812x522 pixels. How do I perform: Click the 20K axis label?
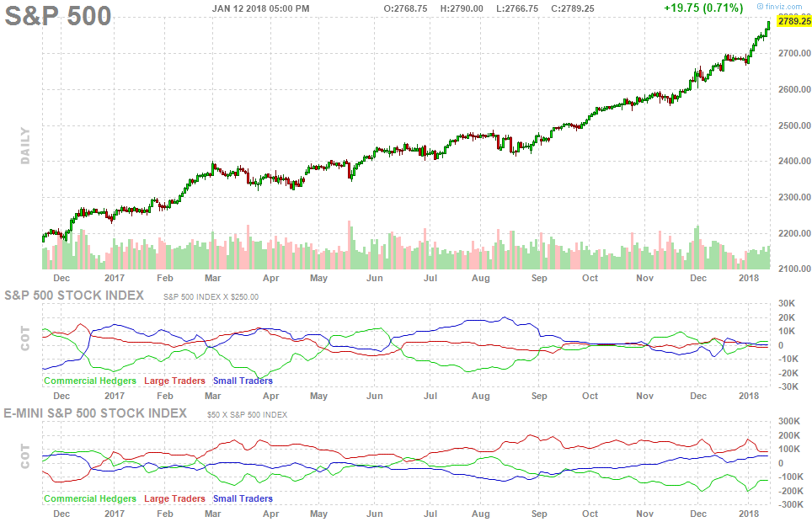pos(787,317)
